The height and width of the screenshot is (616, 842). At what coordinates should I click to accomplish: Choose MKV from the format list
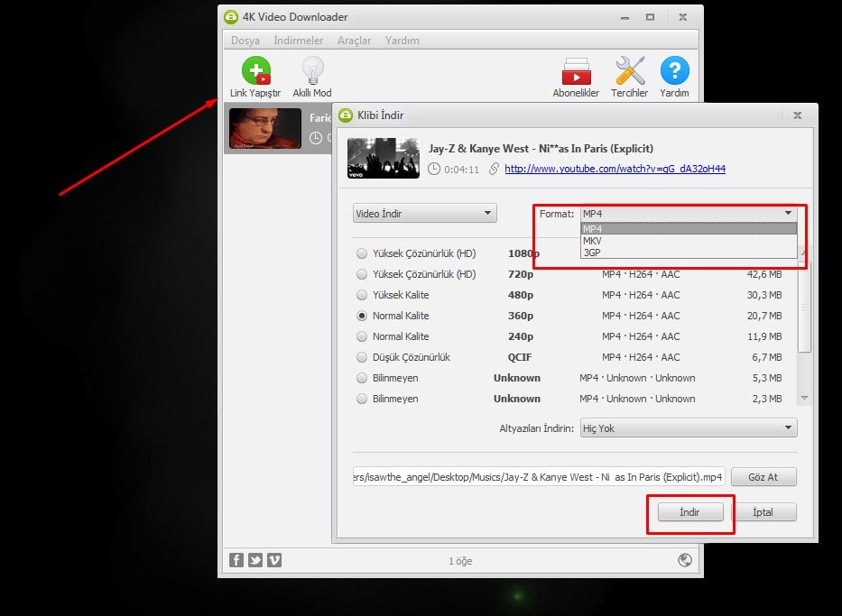point(689,241)
